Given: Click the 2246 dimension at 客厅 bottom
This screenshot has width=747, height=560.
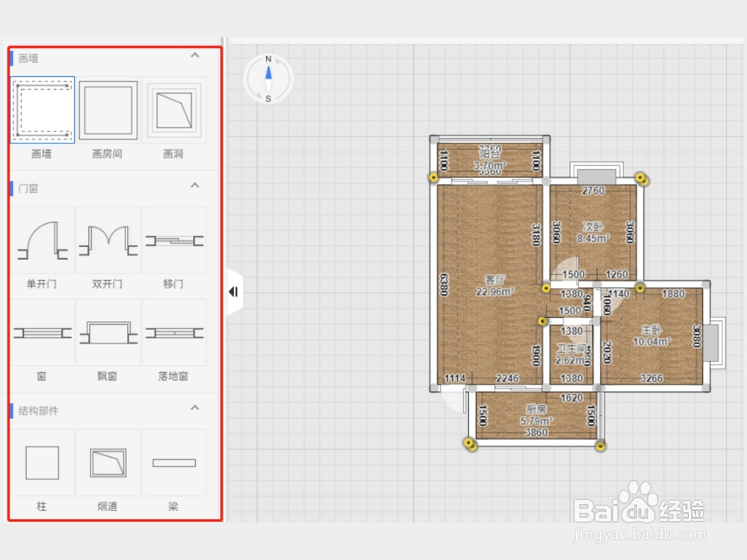Looking at the screenshot, I should [x=507, y=378].
